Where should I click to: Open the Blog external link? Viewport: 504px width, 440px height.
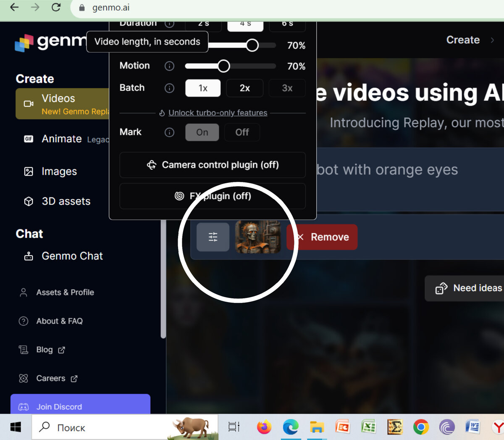click(42, 350)
